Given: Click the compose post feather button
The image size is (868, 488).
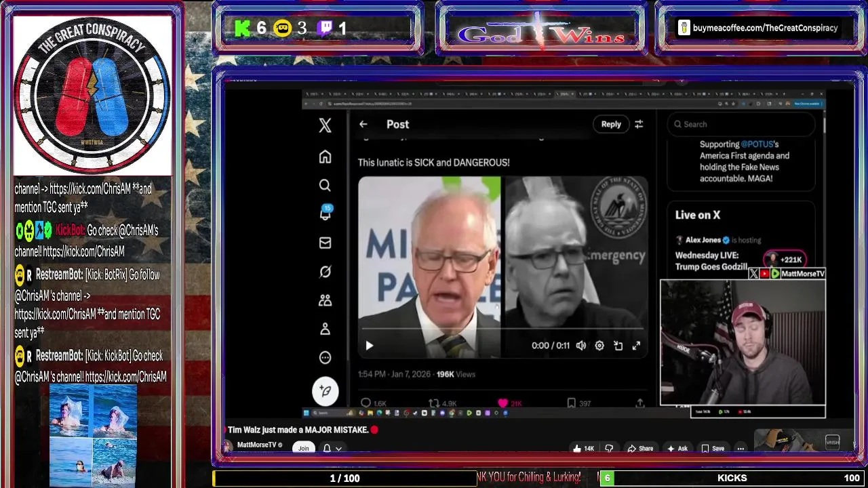Looking at the screenshot, I should tap(325, 390).
